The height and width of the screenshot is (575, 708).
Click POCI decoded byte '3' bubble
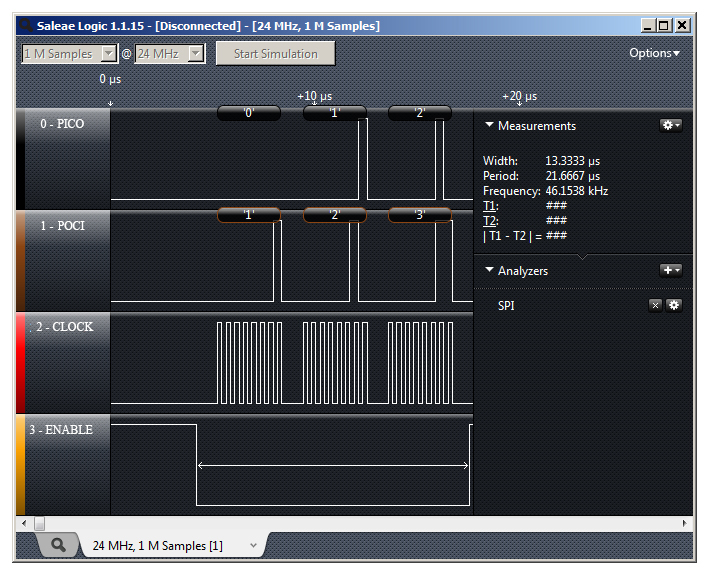coord(420,215)
